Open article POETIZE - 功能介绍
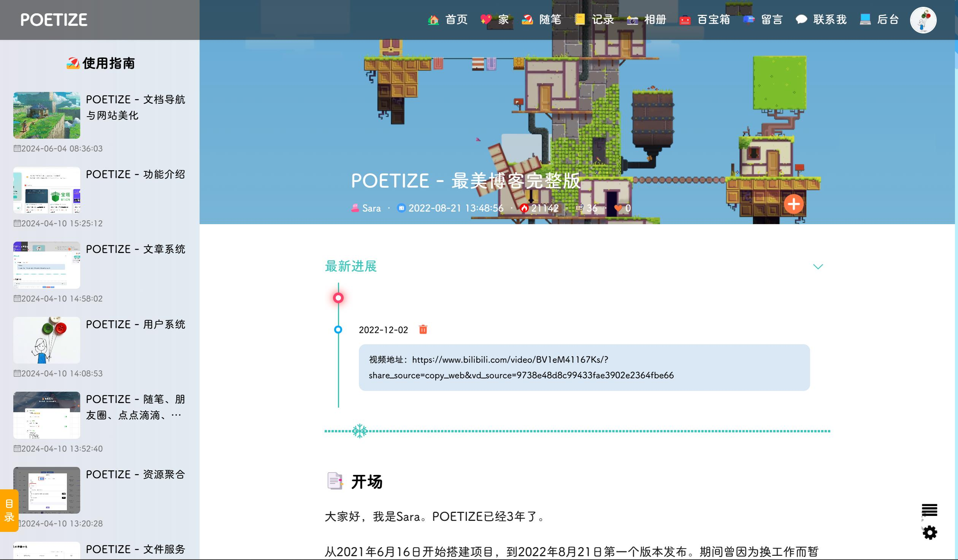Screen dimensions: 958x560 pos(135,174)
